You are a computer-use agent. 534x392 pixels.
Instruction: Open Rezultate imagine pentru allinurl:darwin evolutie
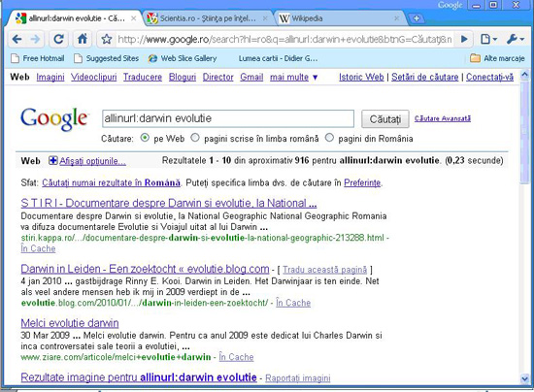click(x=139, y=377)
